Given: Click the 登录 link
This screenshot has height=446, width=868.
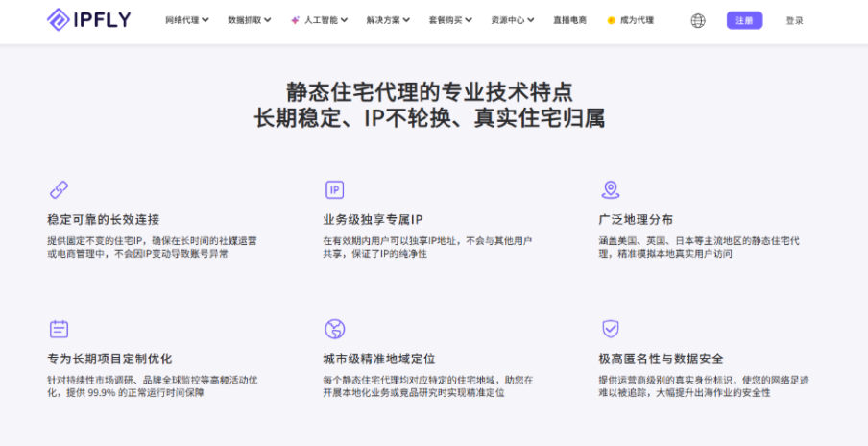Looking at the screenshot, I should pos(794,21).
